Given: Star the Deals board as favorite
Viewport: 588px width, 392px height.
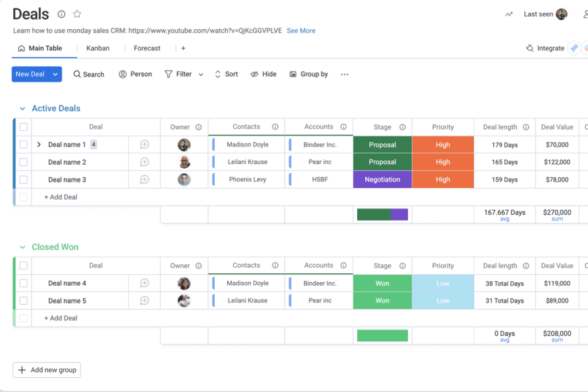Looking at the screenshot, I should coord(78,14).
